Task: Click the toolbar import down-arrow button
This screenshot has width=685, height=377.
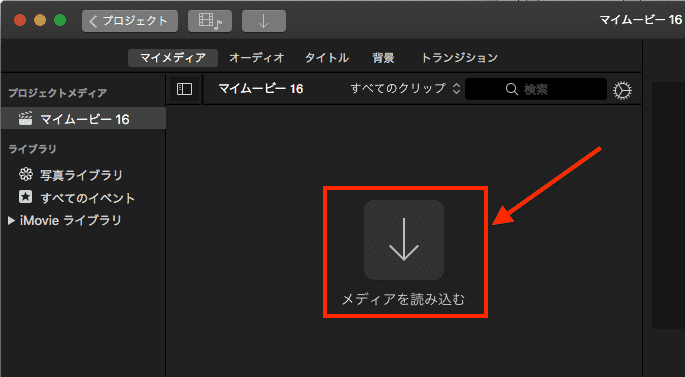Action: pos(264,21)
